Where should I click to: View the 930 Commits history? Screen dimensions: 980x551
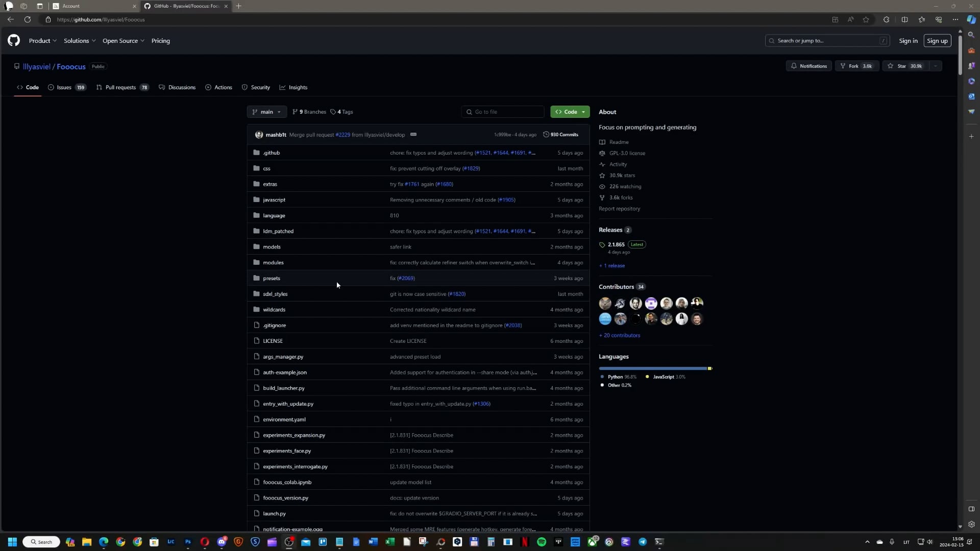tap(561, 135)
